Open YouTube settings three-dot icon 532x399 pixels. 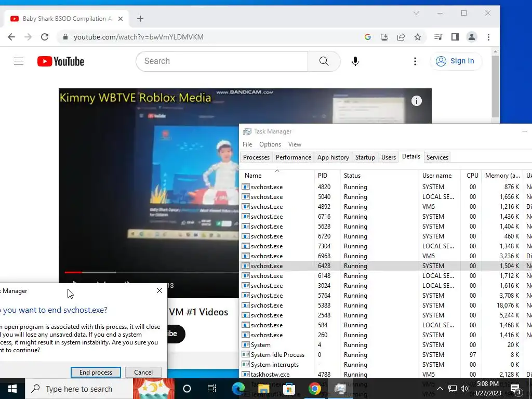(x=415, y=61)
